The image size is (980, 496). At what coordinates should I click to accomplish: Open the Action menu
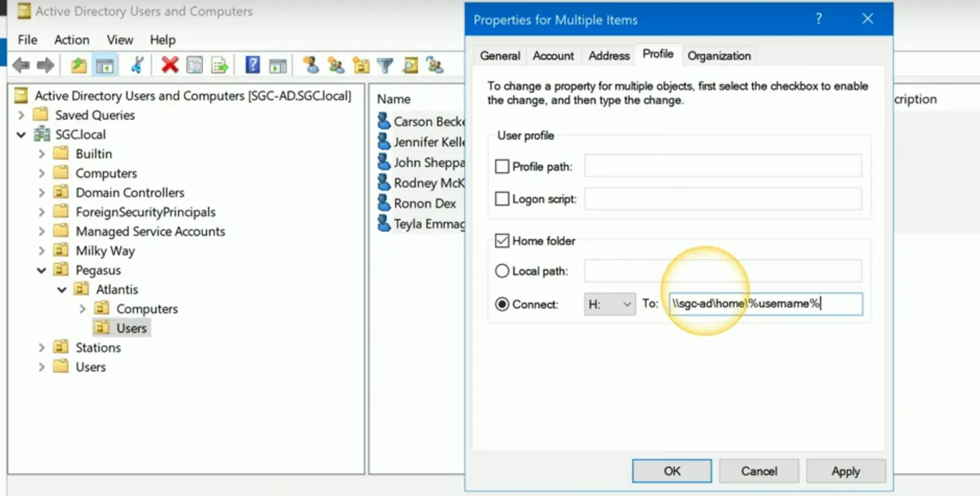[x=72, y=40]
